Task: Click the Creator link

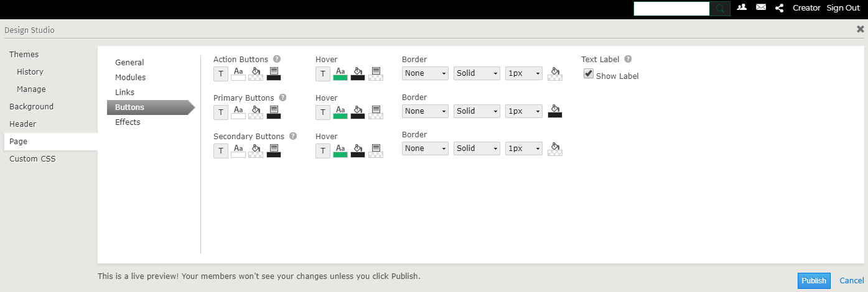Action: click(x=806, y=8)
